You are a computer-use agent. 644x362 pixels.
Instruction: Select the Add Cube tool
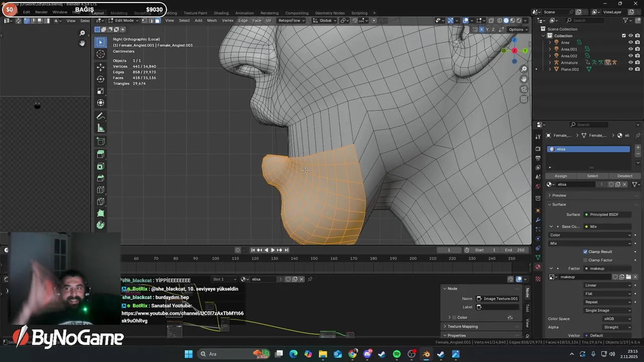101,141
